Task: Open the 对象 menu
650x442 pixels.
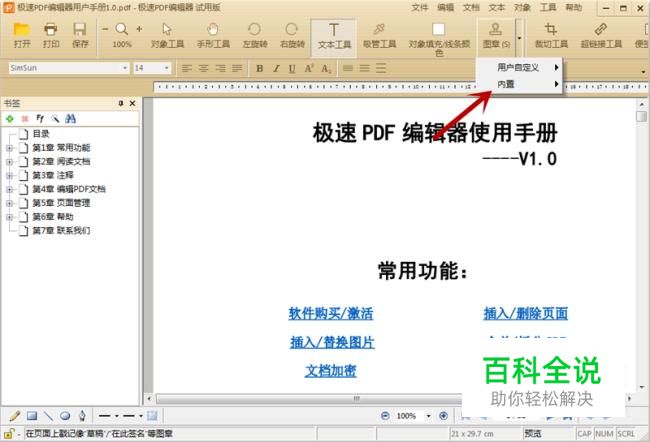Action: (x=522, y=7)
